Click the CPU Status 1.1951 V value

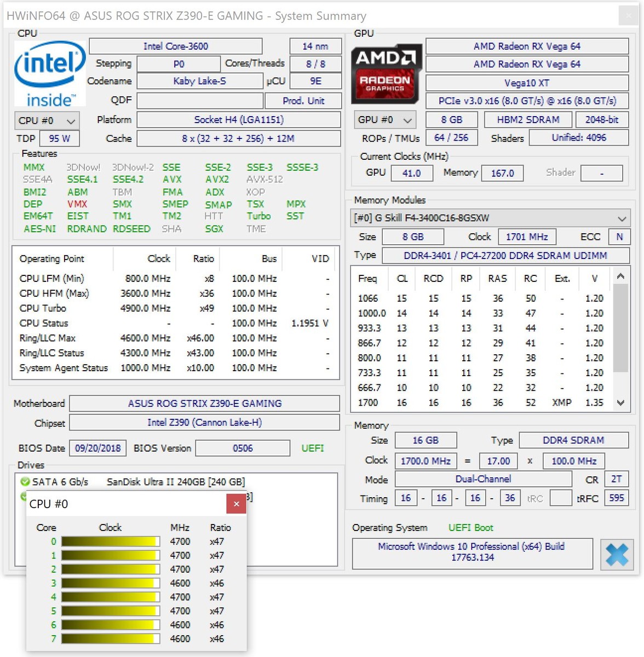(310, 323)
